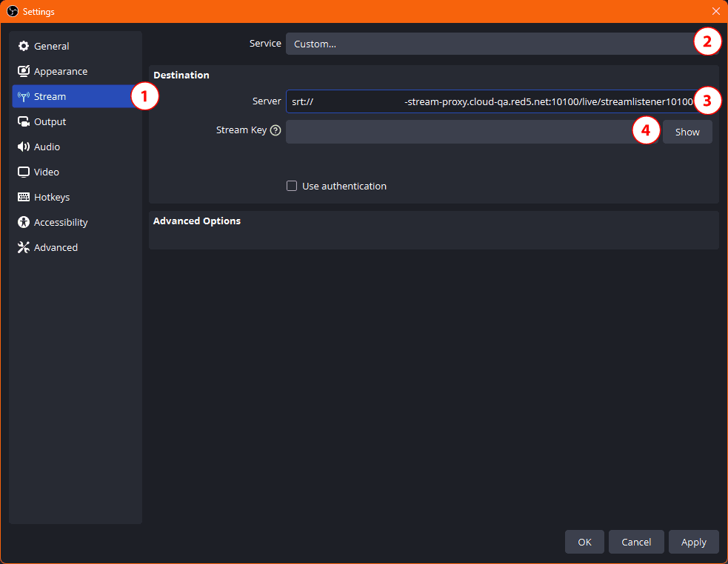Viewport: 728px width, 564px height.
Task: Go to the Audio settings page
Action: 76,147
